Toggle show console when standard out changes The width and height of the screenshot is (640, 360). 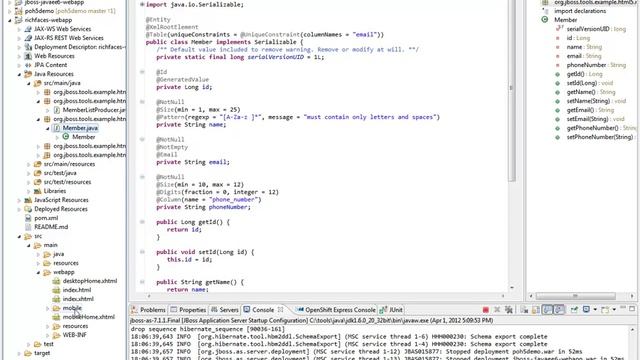[547, 310]
